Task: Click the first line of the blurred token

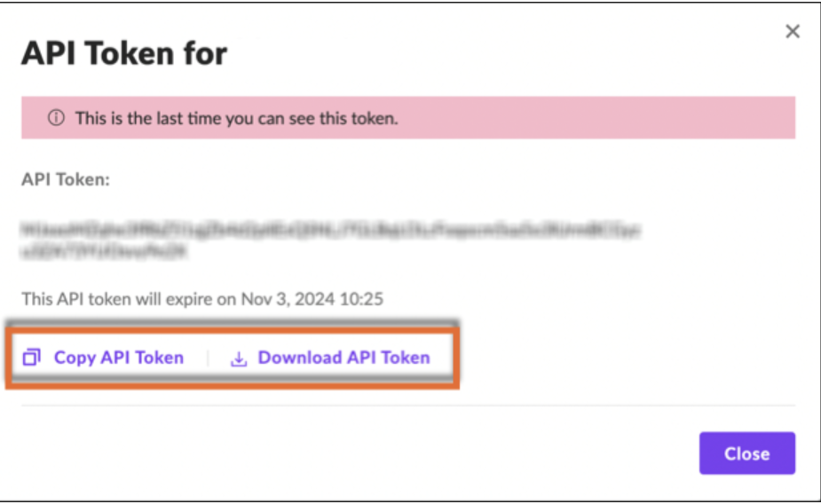Action: point(330,231)
